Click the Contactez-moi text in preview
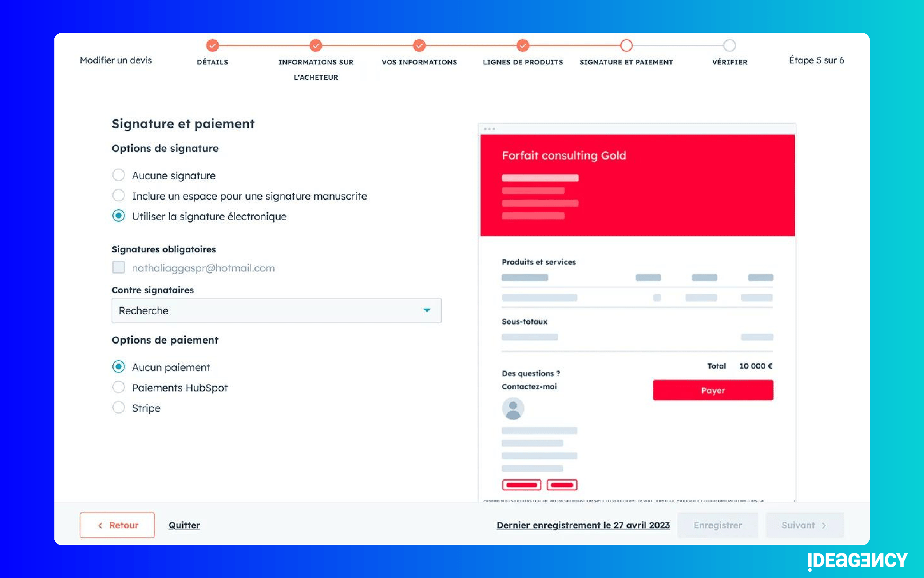The height and width of the screenshot is (578, 924). [x=529, y=387]
